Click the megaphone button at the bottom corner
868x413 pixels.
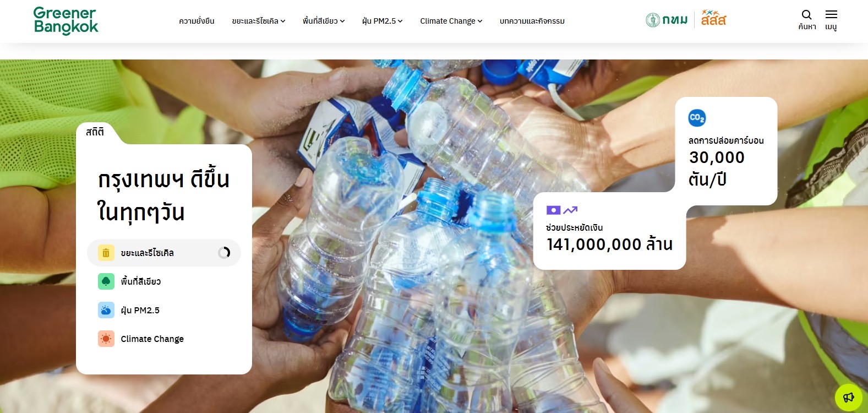pyautogui.click(x=849, y=397)
